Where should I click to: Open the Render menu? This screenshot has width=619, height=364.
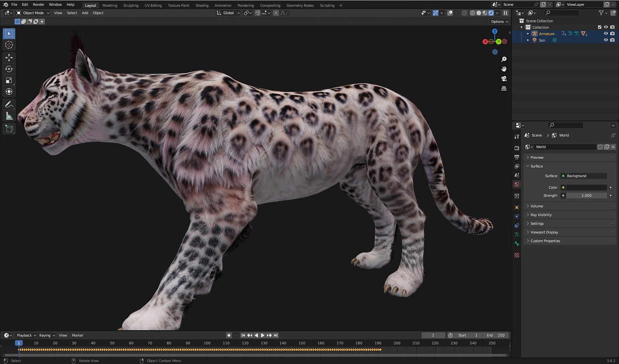[x=38, y=5]
